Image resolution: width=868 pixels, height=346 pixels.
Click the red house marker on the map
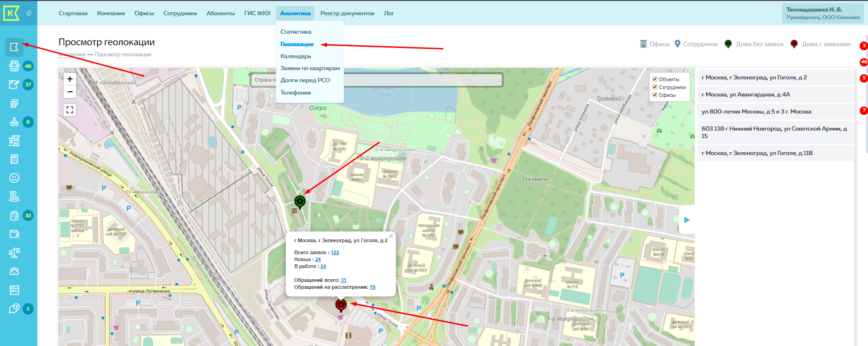pyautogui.click(x=341, y=305)
